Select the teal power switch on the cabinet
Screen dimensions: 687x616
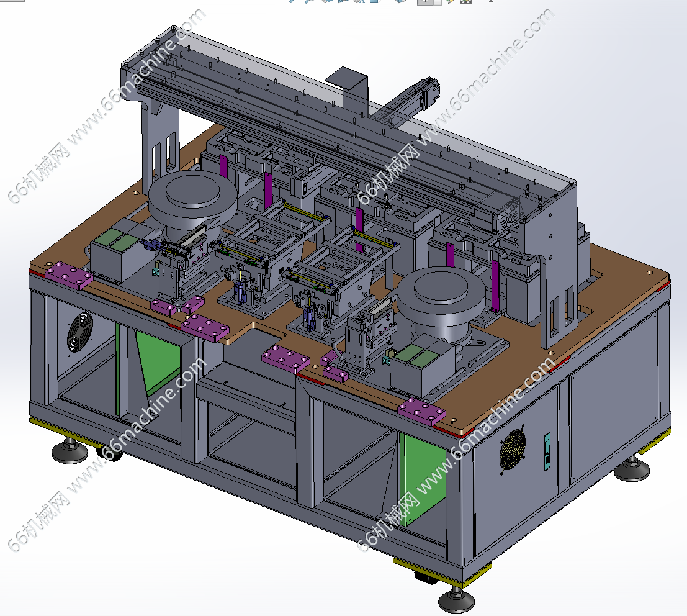pos(547,451)
